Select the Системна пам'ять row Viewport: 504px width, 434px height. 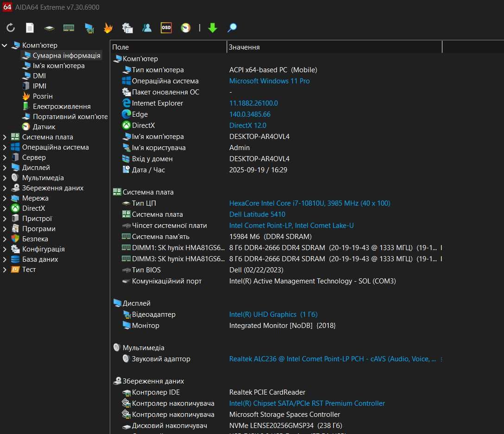tap(277, 237)
